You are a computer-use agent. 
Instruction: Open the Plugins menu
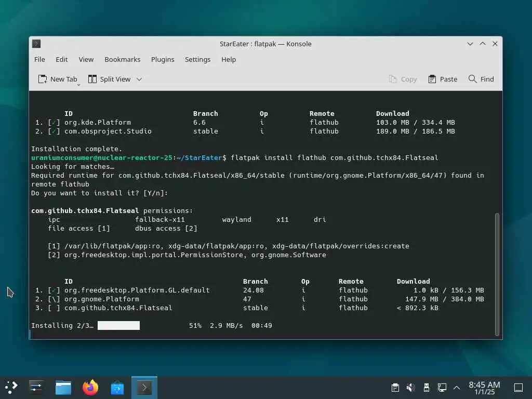tap(163, 59)
